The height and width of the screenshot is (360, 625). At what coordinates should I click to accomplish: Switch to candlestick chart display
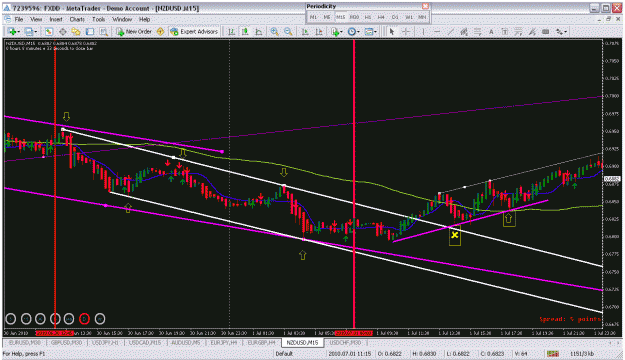[x=245, y=31]
